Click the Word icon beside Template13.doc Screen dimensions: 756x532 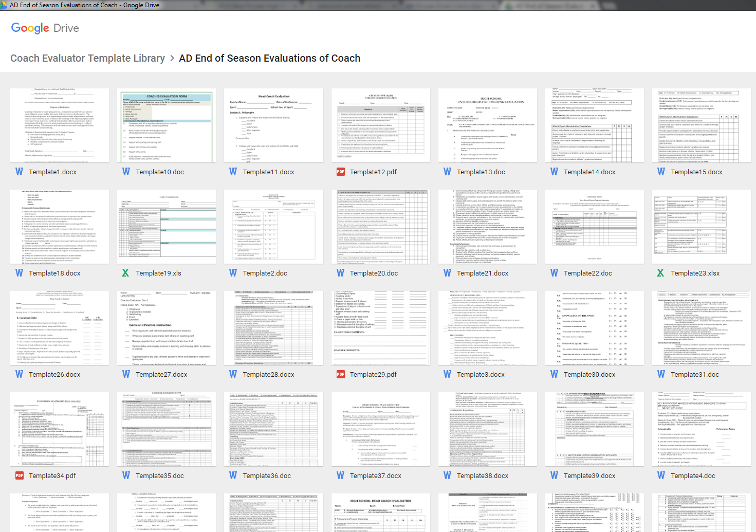click(447, 172)
